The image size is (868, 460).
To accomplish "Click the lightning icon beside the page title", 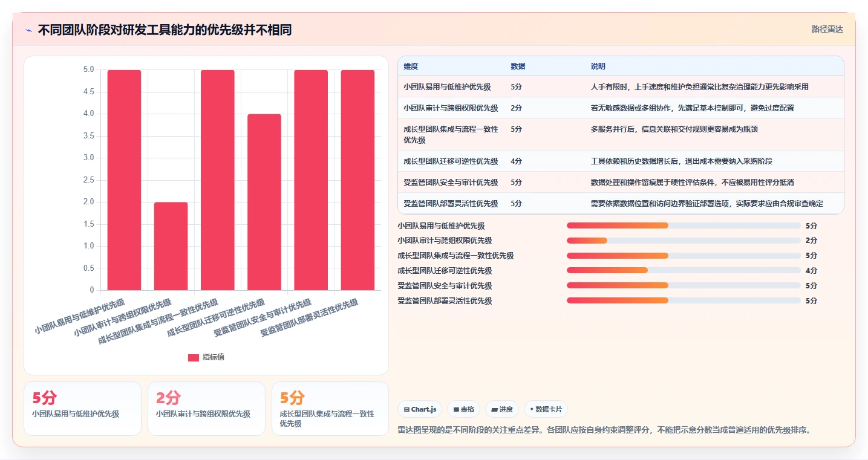I will click(28, 30).
